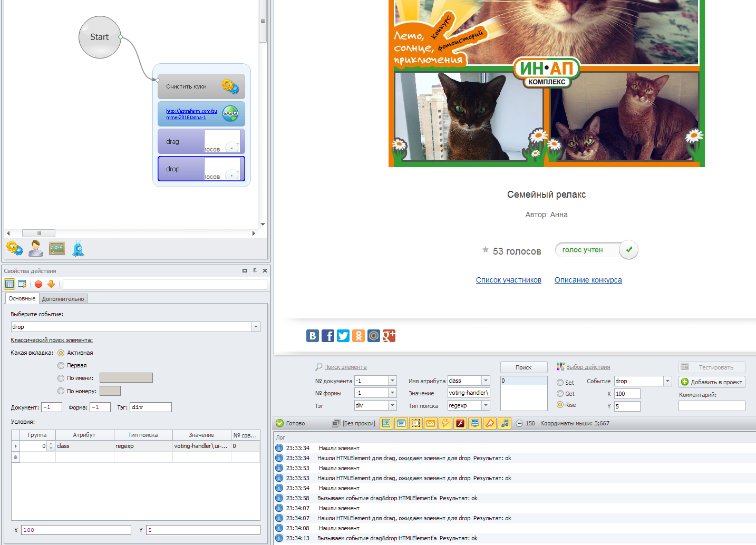Toggle the lightning script icon in status bar
The width and height of the screenshot is (756, 545).
tap(445, 423)
